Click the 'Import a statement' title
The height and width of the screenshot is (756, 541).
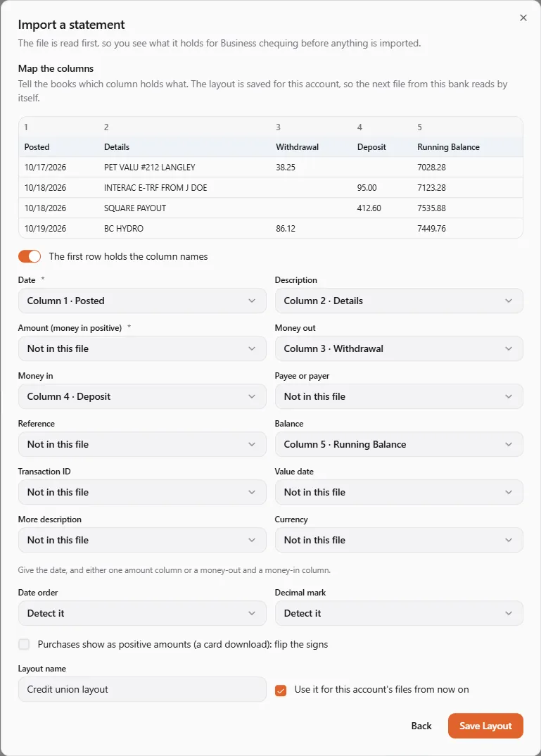(71, 25)
